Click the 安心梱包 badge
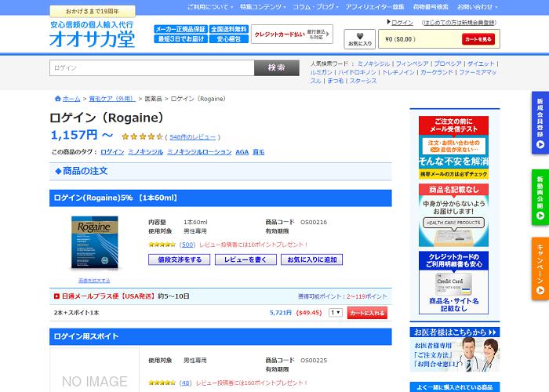 (x=229, y=39)
